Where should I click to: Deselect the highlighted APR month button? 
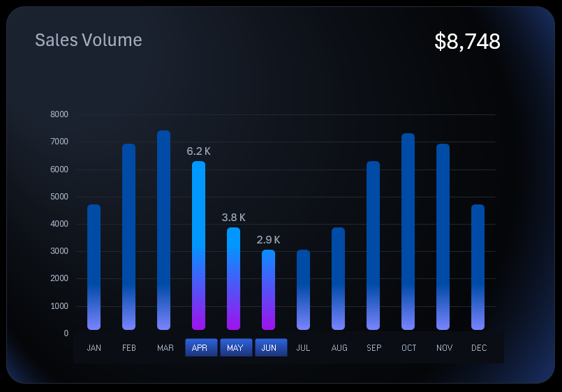point(201,347)
